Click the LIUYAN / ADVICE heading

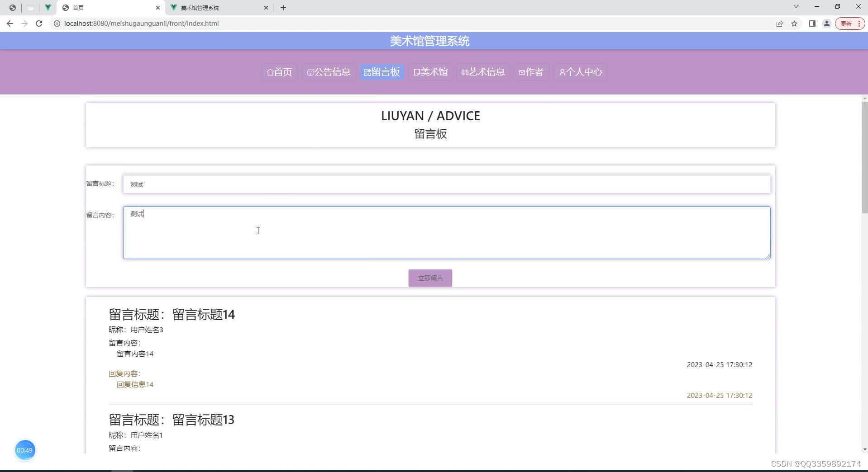tap(430, 116)
